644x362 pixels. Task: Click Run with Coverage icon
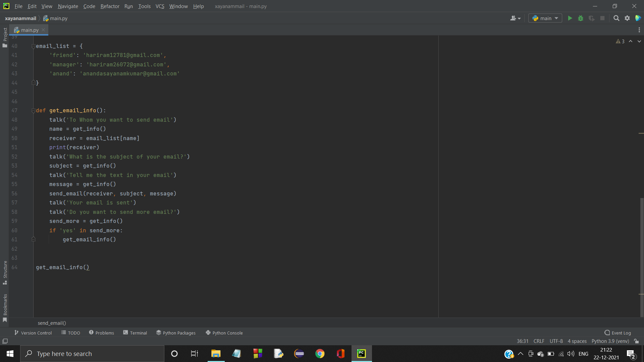(x=591, y=18)
